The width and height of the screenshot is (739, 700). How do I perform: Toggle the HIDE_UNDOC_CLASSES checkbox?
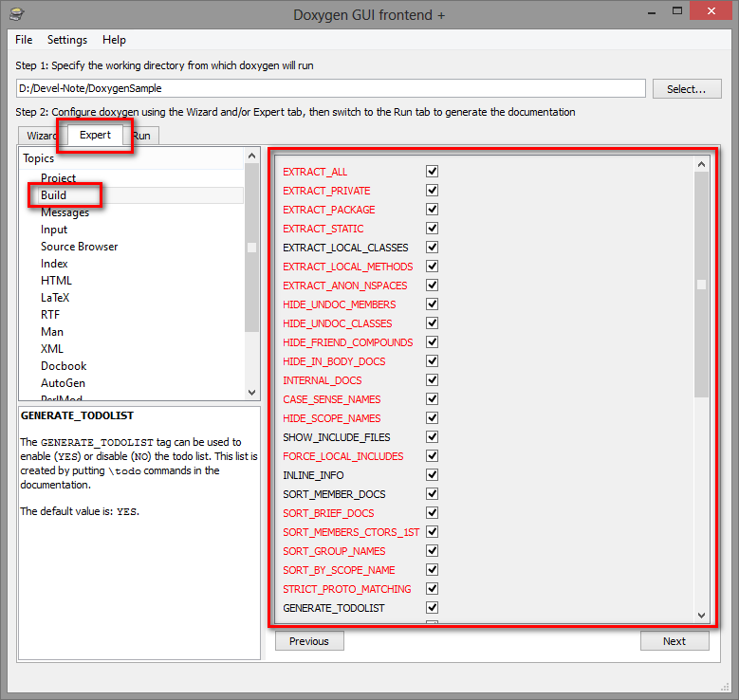click(x=432, y=322)
